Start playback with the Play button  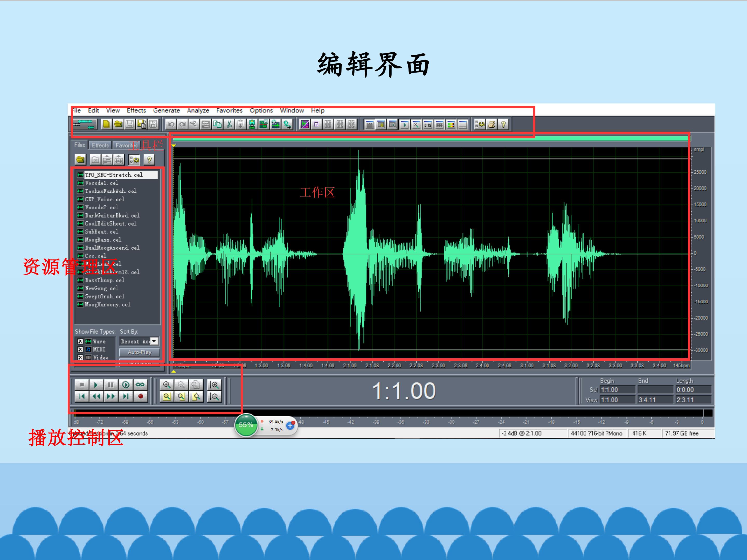coord(96,384)
